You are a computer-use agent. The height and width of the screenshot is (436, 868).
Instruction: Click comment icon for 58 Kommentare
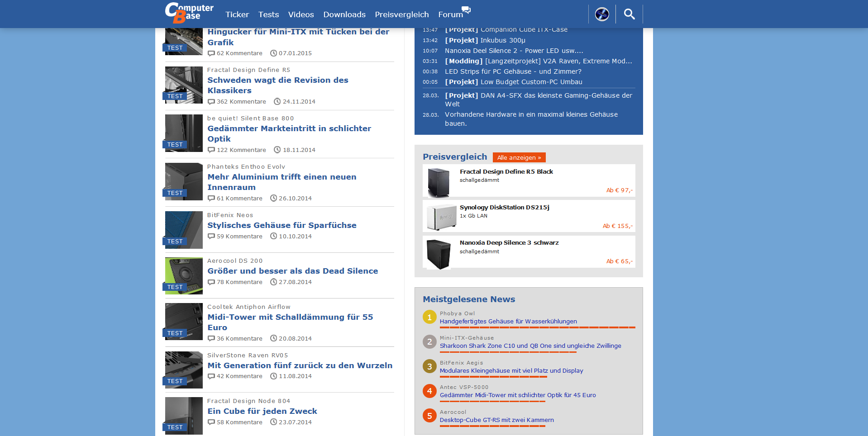211,422
